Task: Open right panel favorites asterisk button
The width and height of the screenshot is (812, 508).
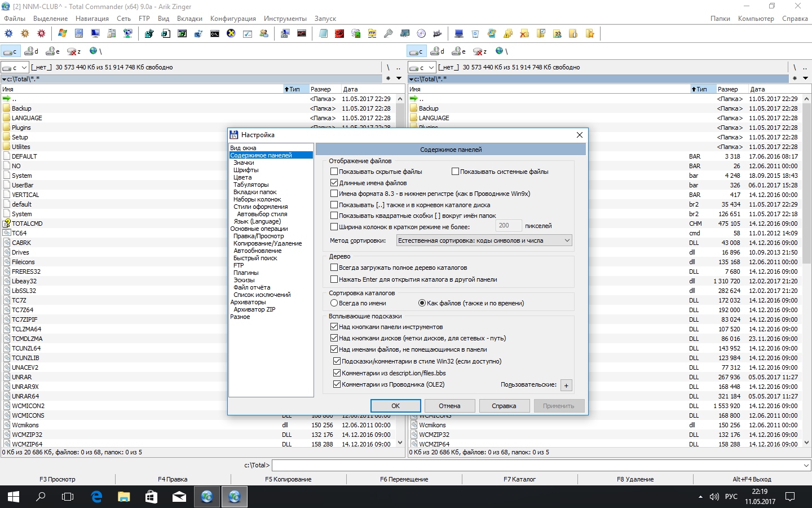Action: (x=795, y=78)
